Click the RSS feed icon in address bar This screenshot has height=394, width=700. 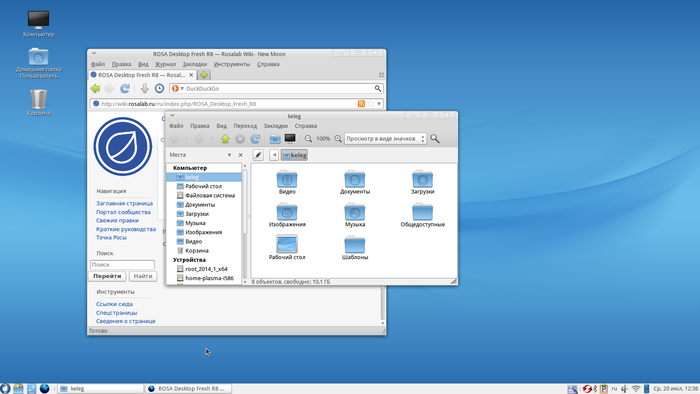point(361,104)
